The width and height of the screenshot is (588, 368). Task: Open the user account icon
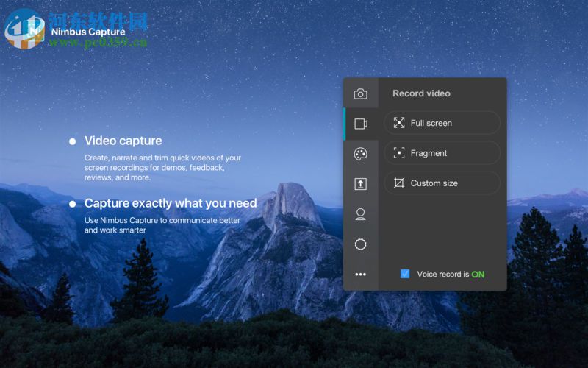[x=360, y=214]
